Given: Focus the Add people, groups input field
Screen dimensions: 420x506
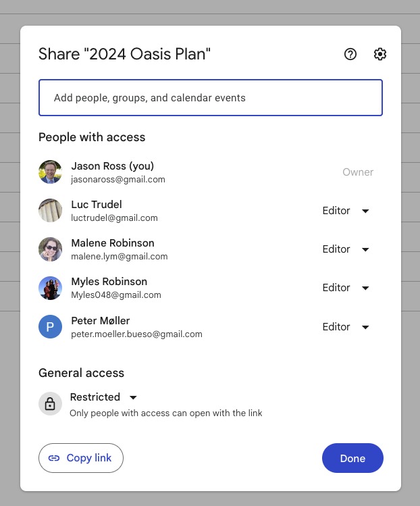Looking at the screenshot, I should pos(211,97).
